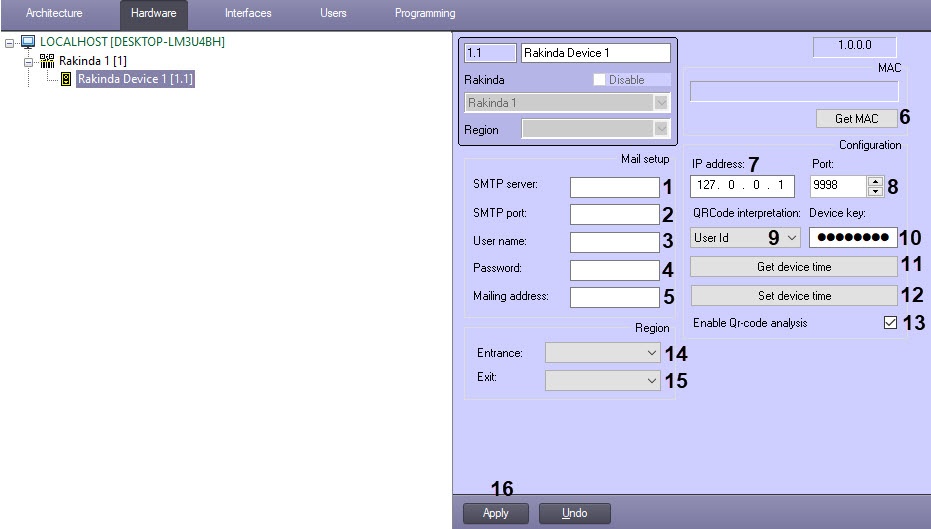This screenshot has height=529, width=931.
Task: Click the Rakinda 1 node icon
Action: pyautogui.click(x=46, y=61)
